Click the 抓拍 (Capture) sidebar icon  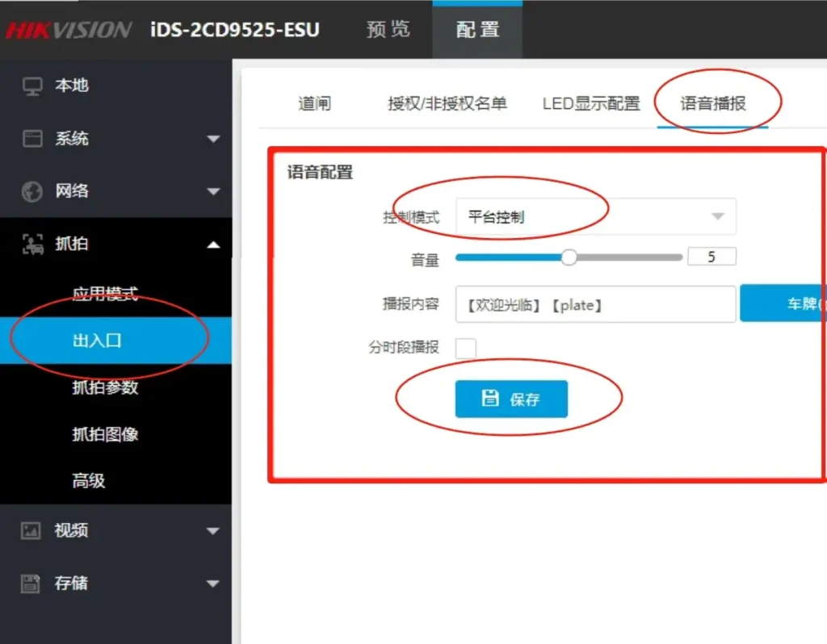pos(31,243)
